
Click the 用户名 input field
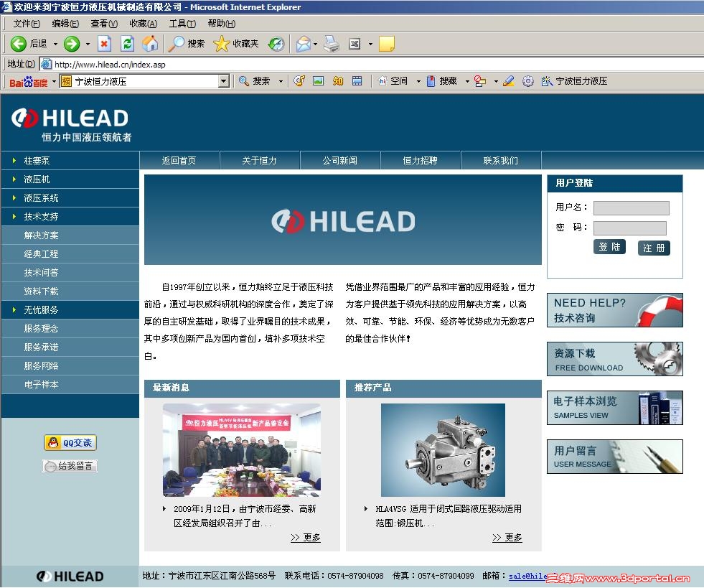click(x=632, y=208)
